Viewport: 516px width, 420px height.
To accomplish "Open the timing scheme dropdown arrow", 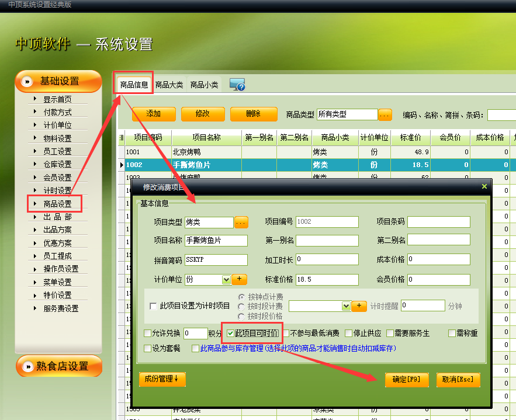I will point(346,306).
